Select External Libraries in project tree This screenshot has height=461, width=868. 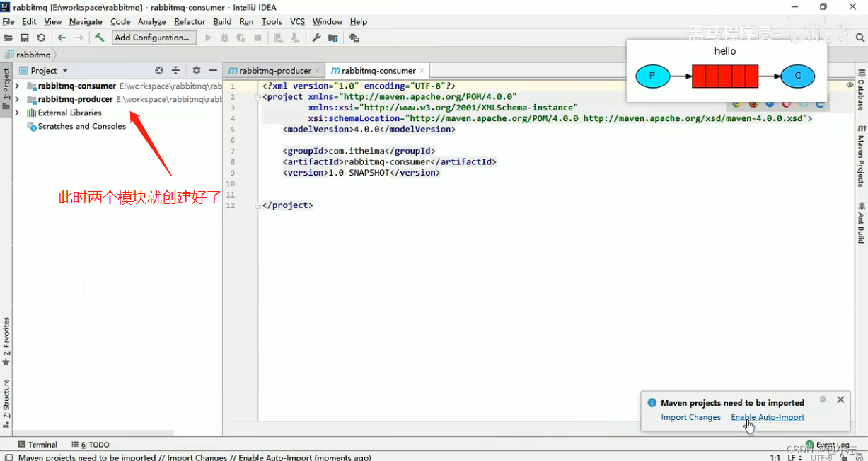click(x=69, y=113)
